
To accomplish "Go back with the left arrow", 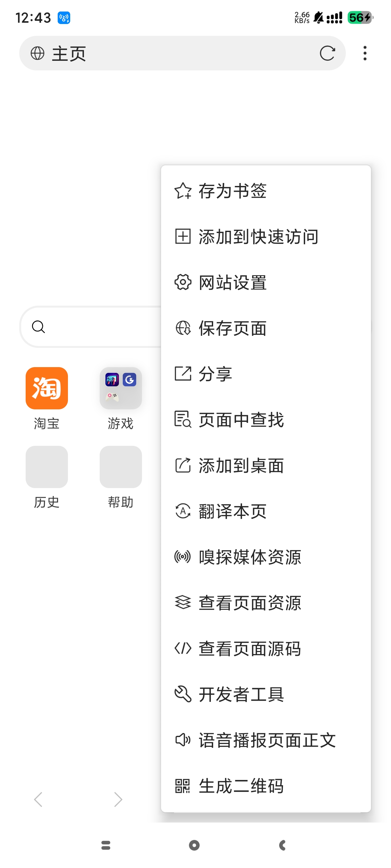I will pos(38,799).
